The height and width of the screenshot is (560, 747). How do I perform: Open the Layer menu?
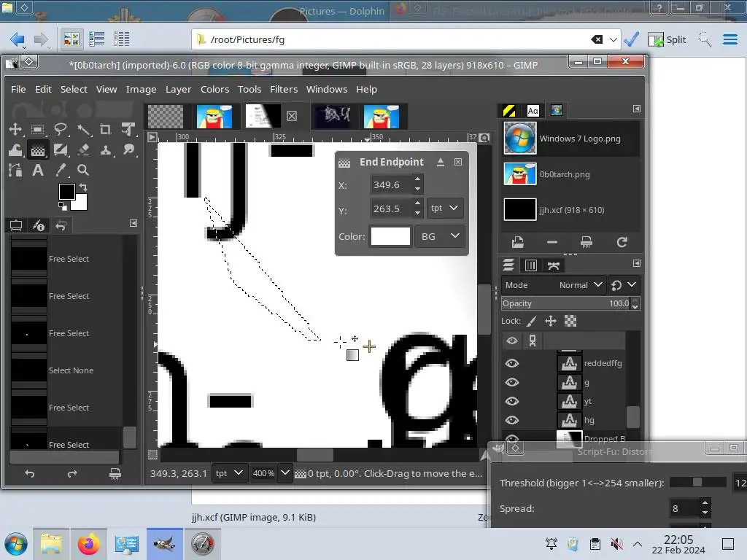coord(178,89)
